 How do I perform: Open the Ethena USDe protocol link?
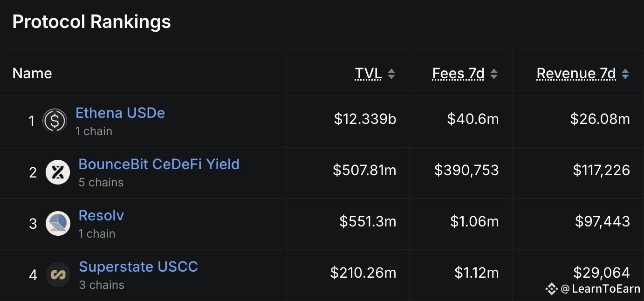click(120, 113)
